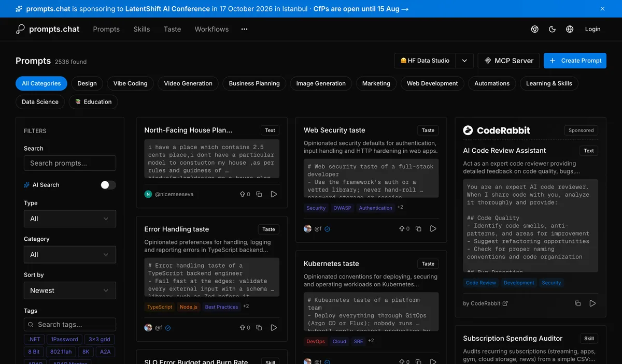Select the Prompts nav item
Viewport: 622px width, 364px height.
coord(106,30)
